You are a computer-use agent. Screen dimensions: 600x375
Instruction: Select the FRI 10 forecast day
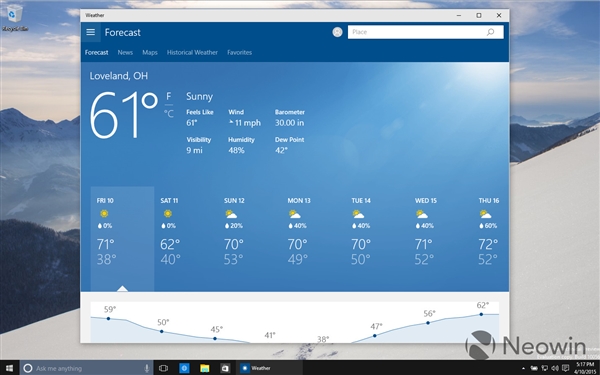click(122, 239)
